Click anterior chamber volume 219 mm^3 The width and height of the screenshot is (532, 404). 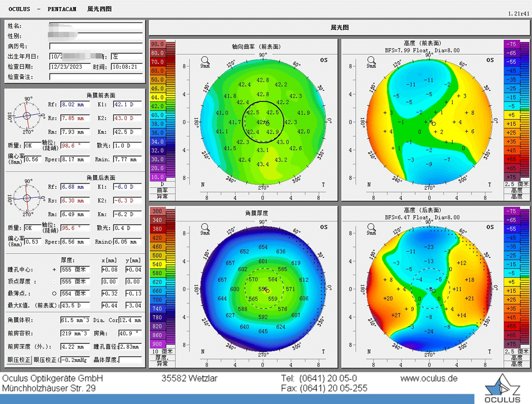75,333
